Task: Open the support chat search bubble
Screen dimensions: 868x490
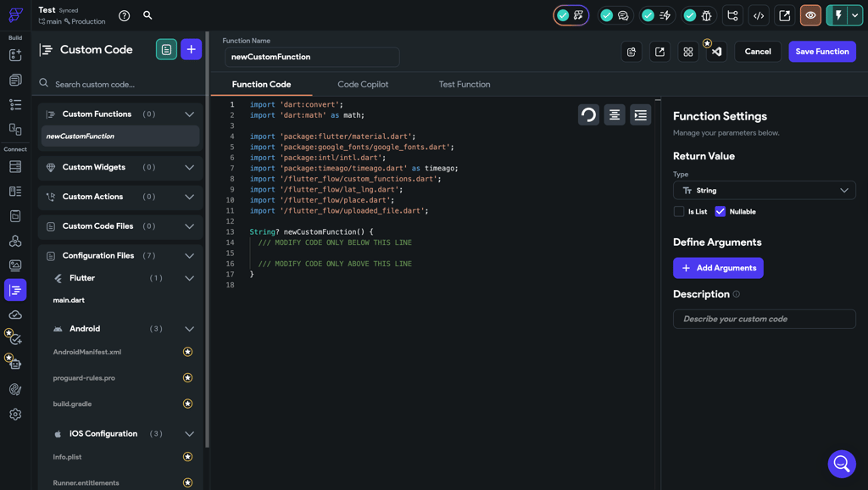Action: pos(842,464)
